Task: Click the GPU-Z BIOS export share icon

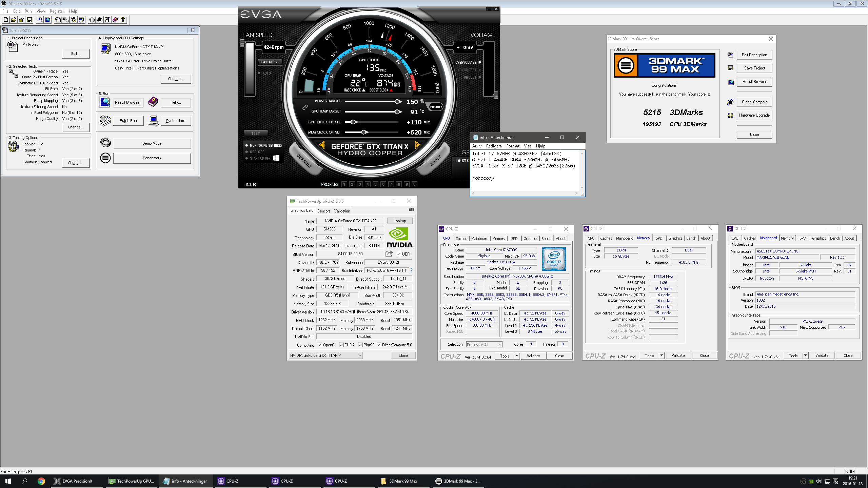Action: [389, 254]
